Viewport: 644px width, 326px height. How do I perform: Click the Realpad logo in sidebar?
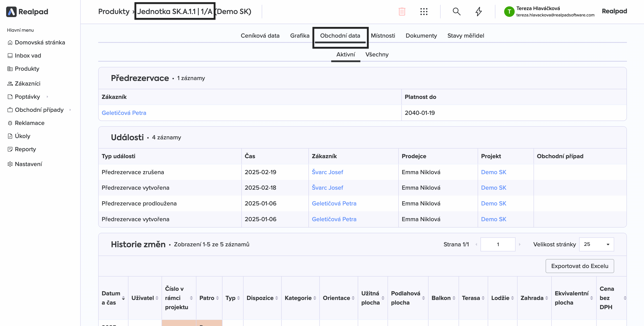[x=27, y=11]
